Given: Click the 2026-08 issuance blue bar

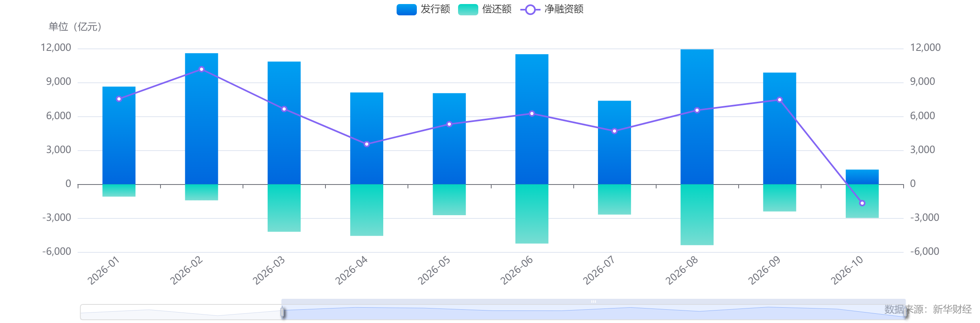Looking at the screenshot, I should [x=697, y=117].
